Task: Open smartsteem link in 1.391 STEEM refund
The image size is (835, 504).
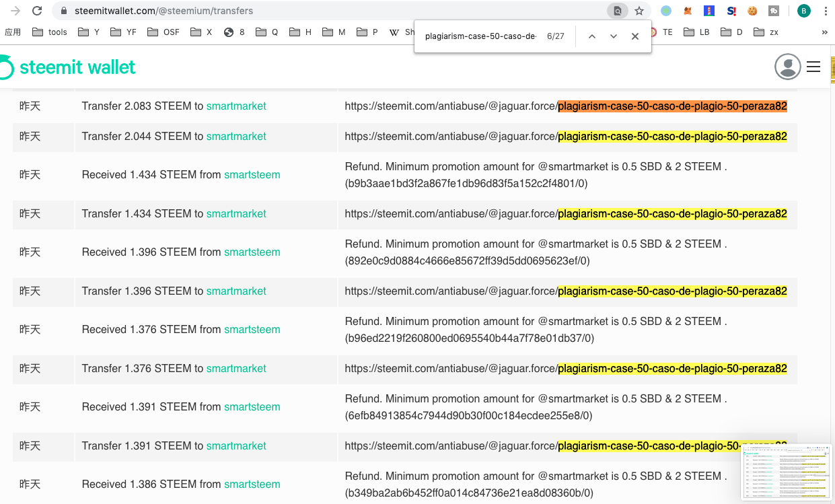Action: (x=252, y=407)
